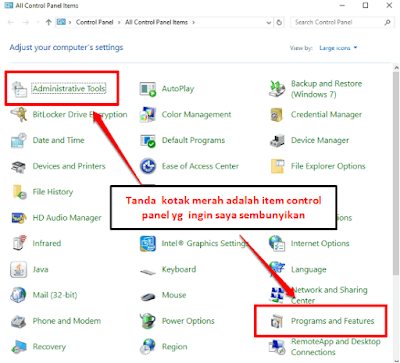Open the Recovery icon

(19, 347)
